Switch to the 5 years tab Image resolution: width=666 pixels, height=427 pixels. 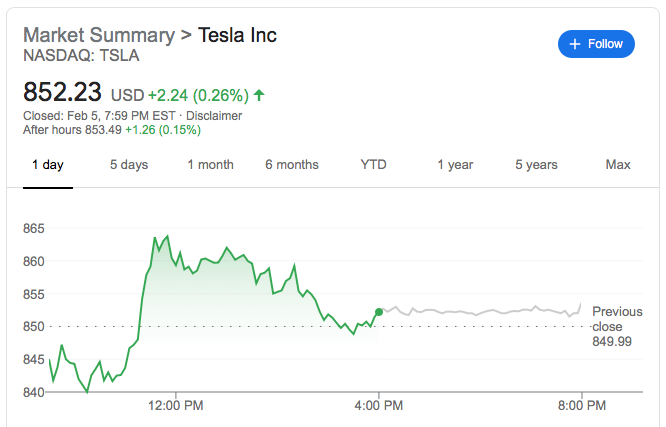pos(536,165)
